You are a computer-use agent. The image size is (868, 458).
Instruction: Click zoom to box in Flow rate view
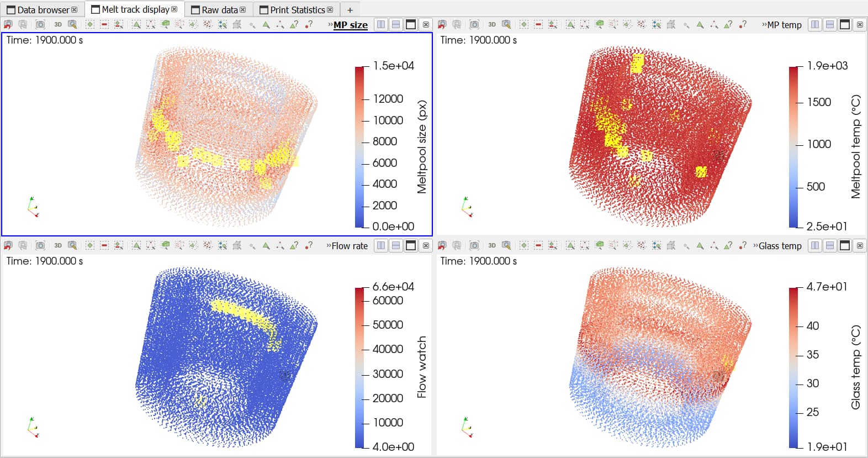click(72, 245)
